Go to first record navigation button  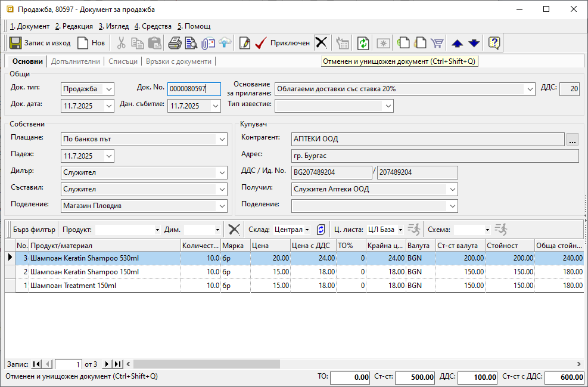coord(36,364)
